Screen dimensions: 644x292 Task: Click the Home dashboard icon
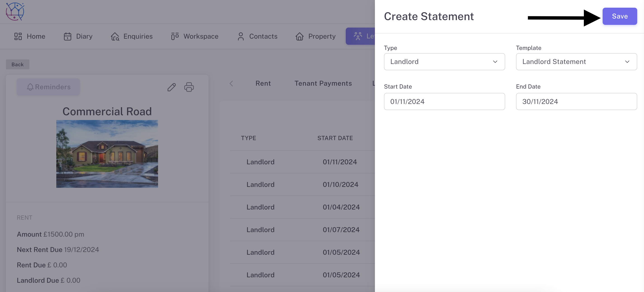(x=18, y=36)
